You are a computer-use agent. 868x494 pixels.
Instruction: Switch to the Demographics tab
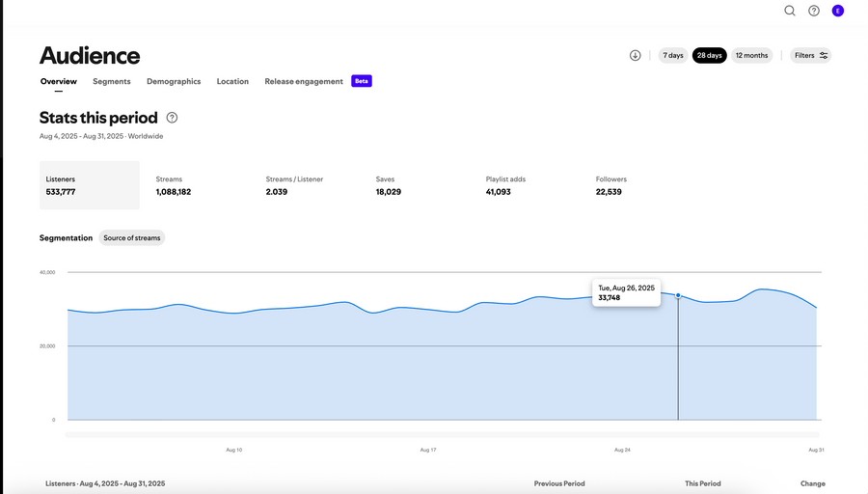(174, 82)
